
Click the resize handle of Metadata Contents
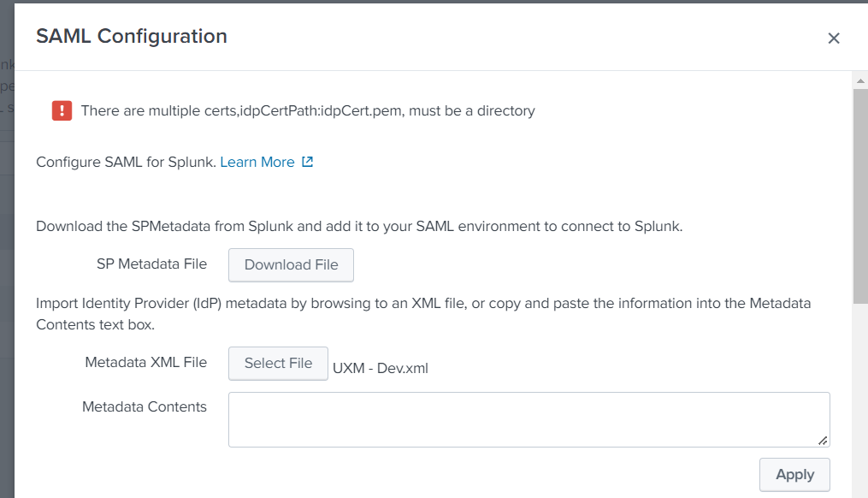823,440
